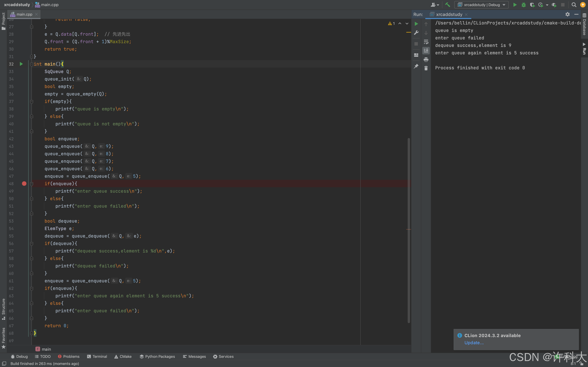
Task: Switch to the Problems tab
Action: point(69,356)
